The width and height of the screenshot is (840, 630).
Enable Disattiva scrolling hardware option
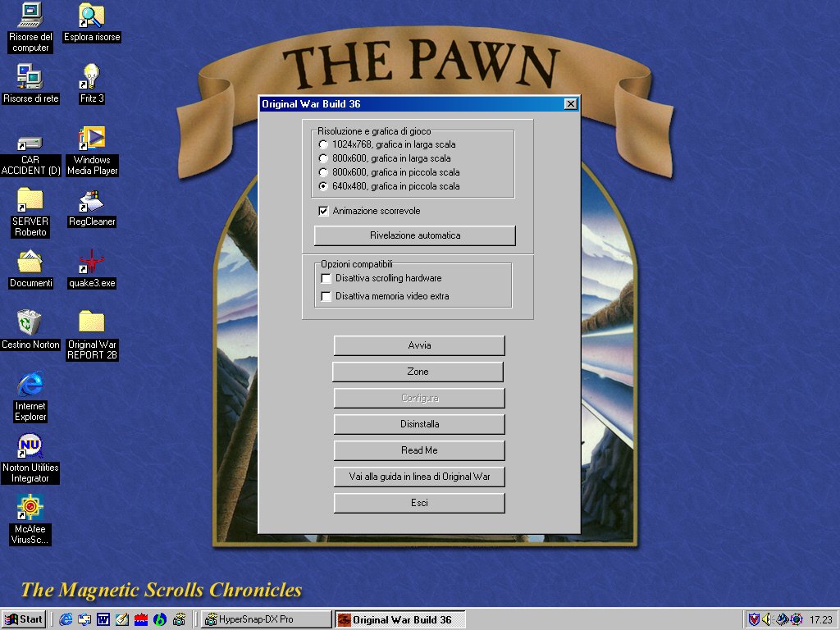pyautogui.click(x=381, y=278)
